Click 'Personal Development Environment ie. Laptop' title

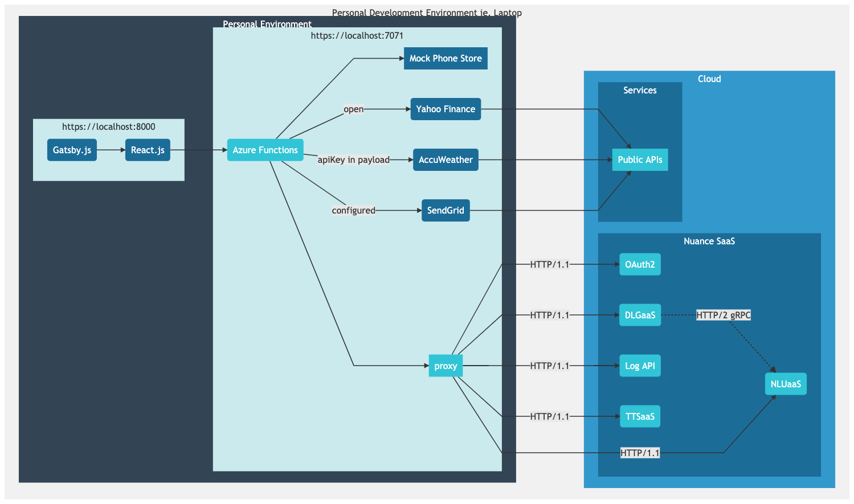pos(427,13)
